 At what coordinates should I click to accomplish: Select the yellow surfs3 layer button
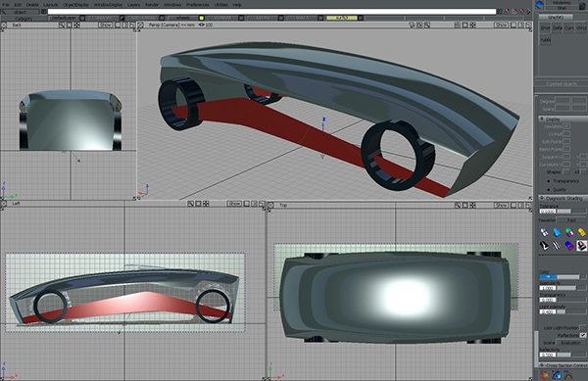(342, 18)
